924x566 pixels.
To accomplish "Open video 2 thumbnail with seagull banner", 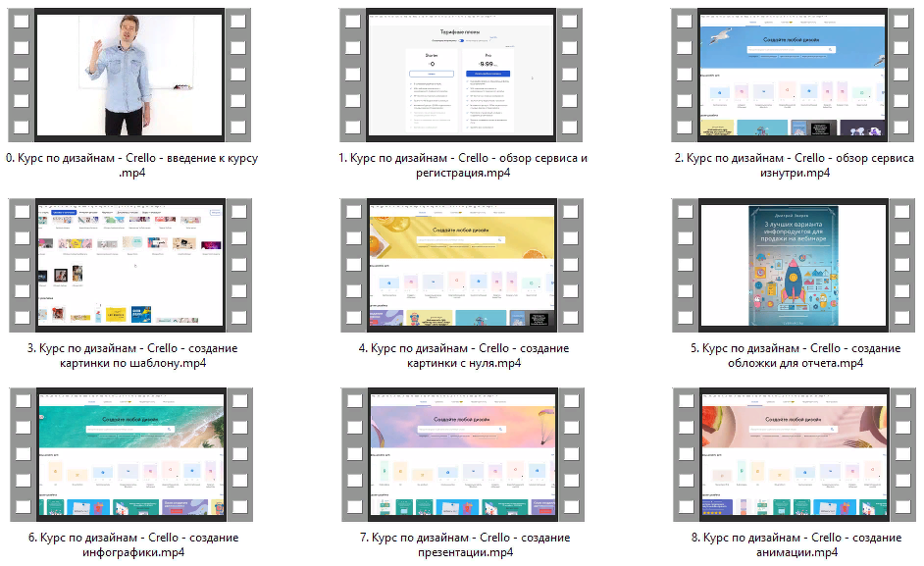I will click(795, 73).
